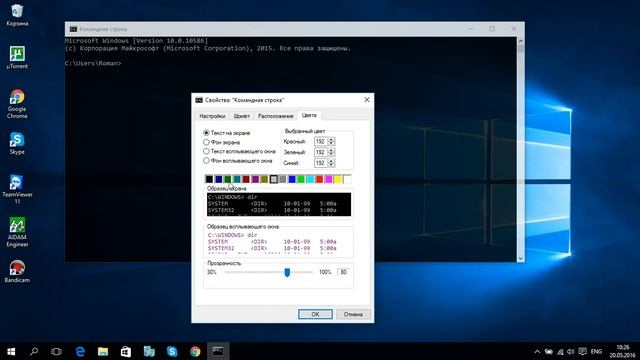The width and height of the screenshot is (640, 360).
Task: Click the Command Prompt window title icon
Action: 73,29
